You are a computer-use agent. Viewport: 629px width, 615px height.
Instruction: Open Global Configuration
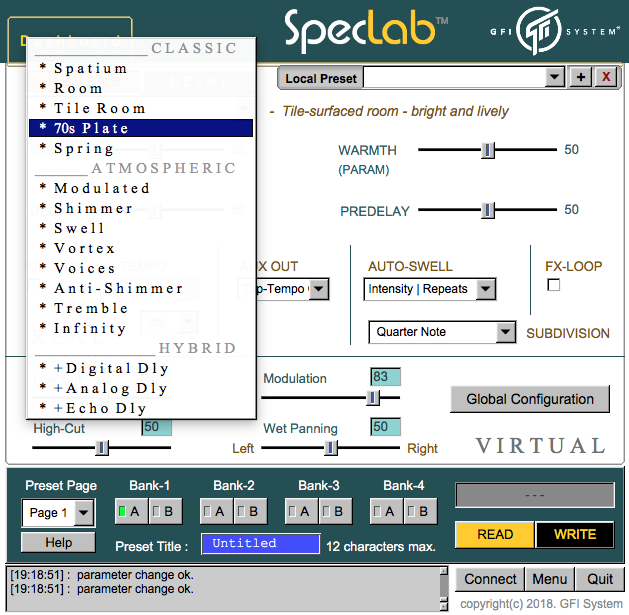tap(530, 399)
